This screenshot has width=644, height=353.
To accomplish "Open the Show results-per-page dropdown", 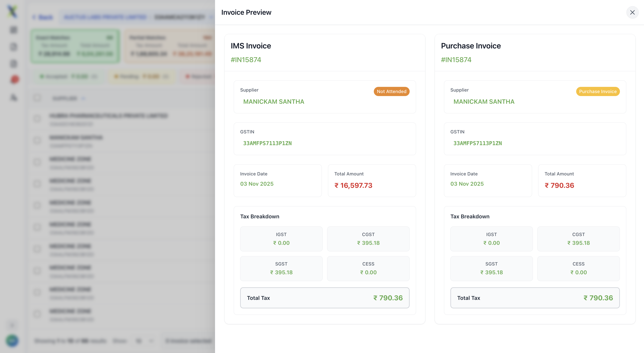I will (x=145, y=341).
